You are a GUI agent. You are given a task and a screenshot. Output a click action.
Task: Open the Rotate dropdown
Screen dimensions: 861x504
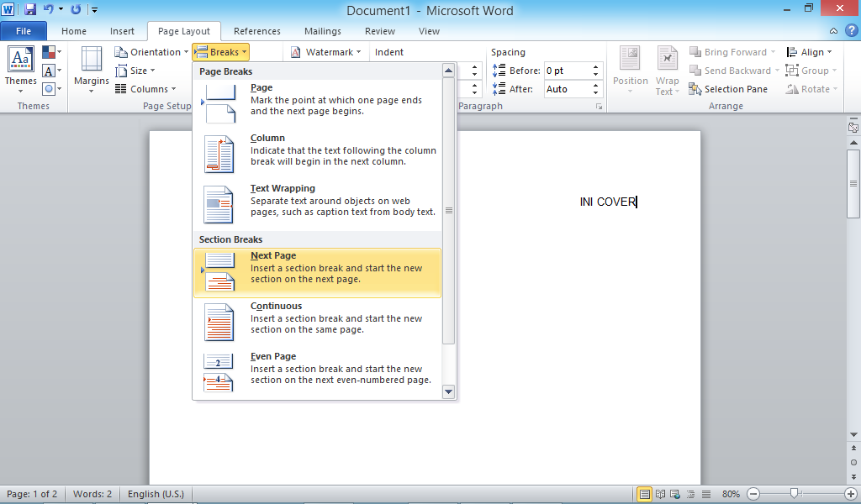[x=811, y=89]
